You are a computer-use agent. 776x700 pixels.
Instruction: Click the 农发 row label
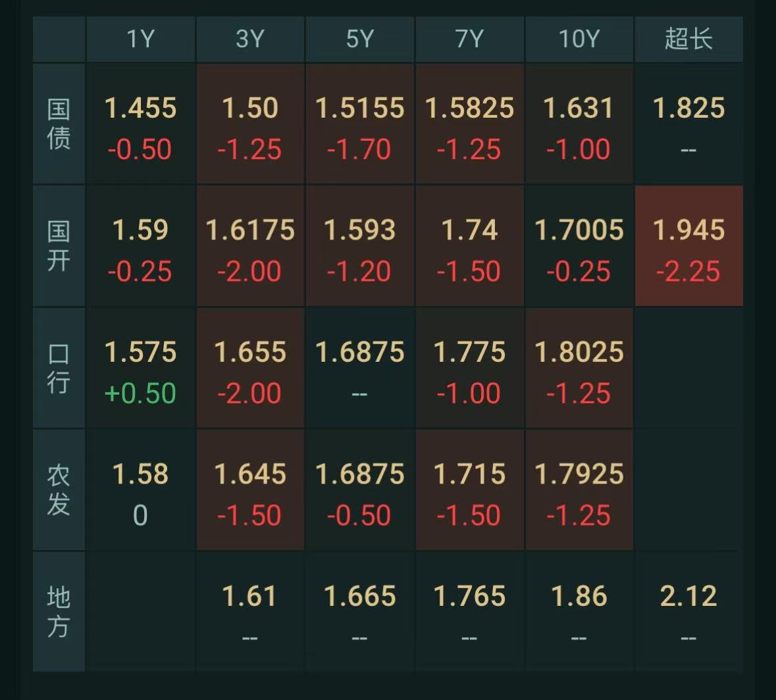(x=59, y=489)
